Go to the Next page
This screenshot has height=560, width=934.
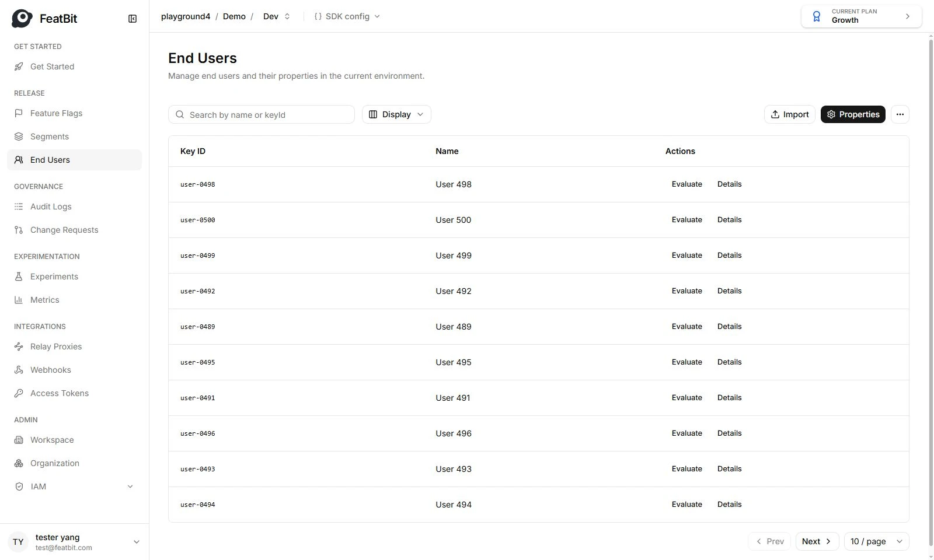pos(817,541)
